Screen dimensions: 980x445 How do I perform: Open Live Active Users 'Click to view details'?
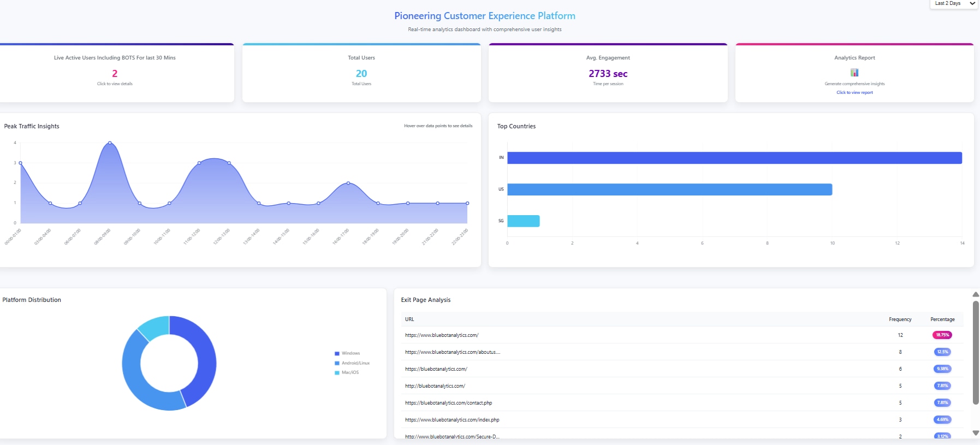point(115,84)
